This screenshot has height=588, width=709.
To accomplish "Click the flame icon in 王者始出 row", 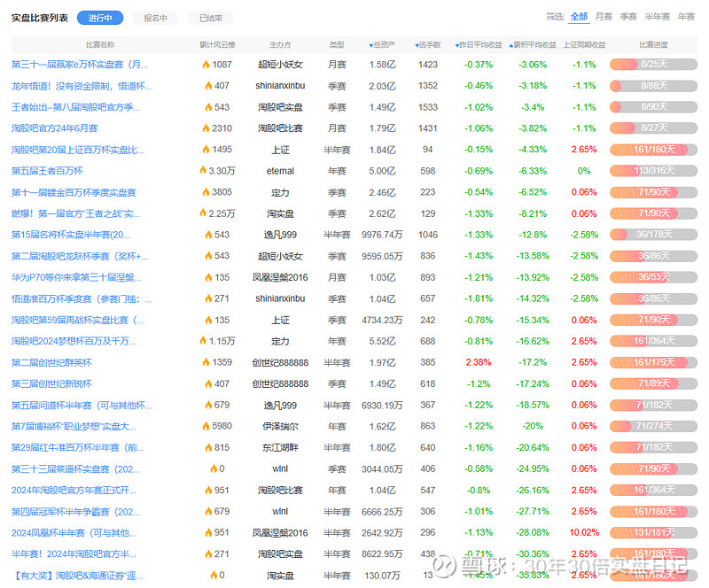I will [x=208, y=107].
